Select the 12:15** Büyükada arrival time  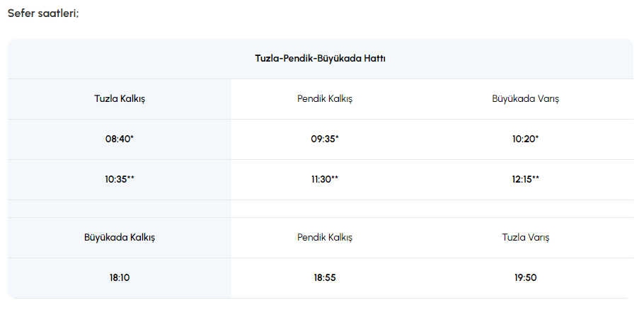(x=525, y=180)
